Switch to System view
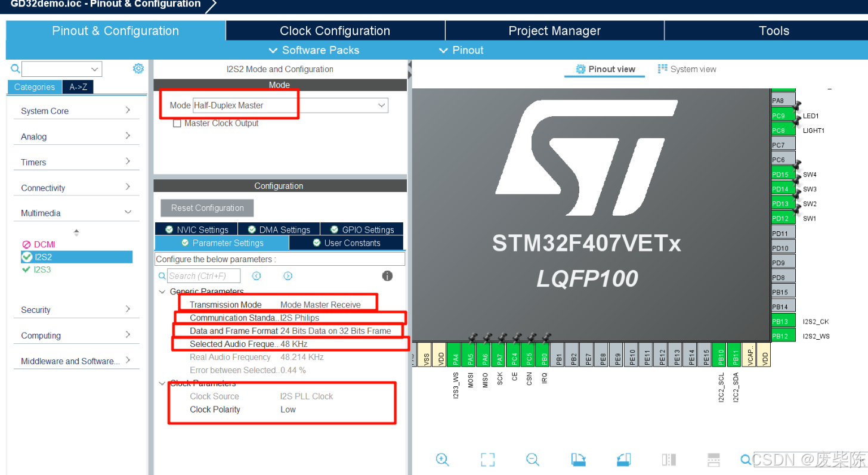Screen dimensions: 868x475 tap(687, 69)
